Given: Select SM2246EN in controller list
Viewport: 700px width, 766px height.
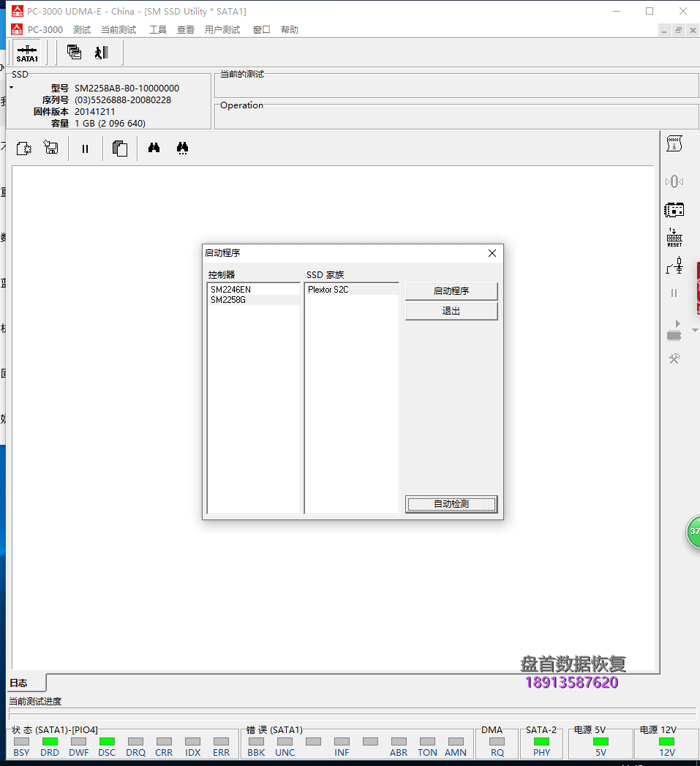Looking at the screenshot, I should click(x=254, y=289).
